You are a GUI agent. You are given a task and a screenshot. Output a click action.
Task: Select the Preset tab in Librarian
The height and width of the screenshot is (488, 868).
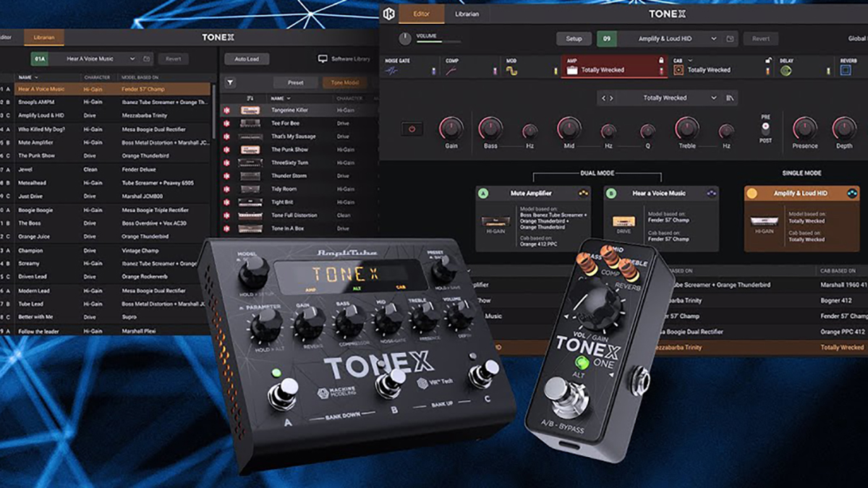click(295, 83)
